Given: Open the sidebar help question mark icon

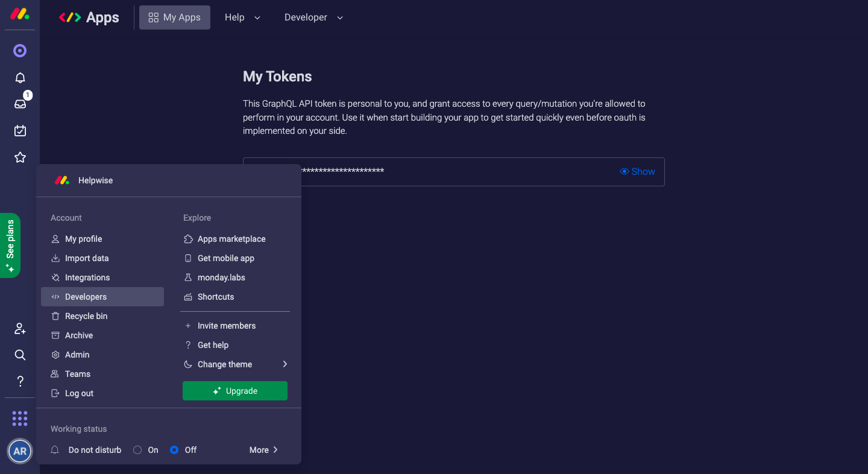Looking at the screenshot, I should click(x=20, y=381).
